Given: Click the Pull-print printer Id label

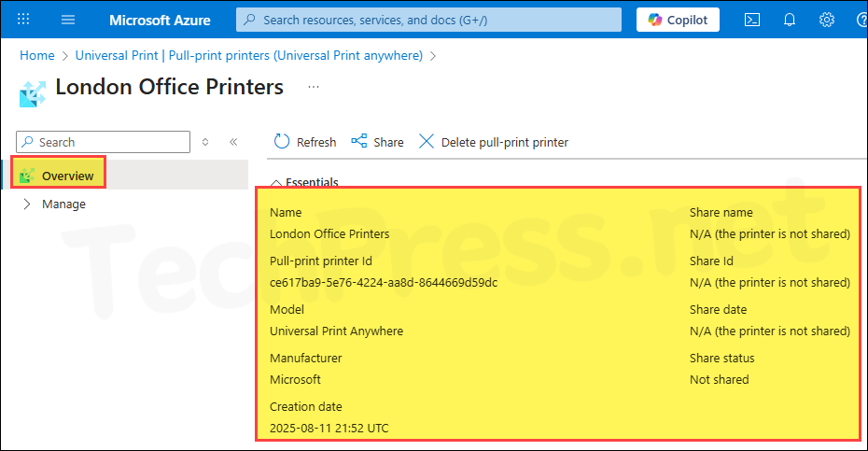Looking at the screenshot, I should pyautogui.click(x=320, y=261).
